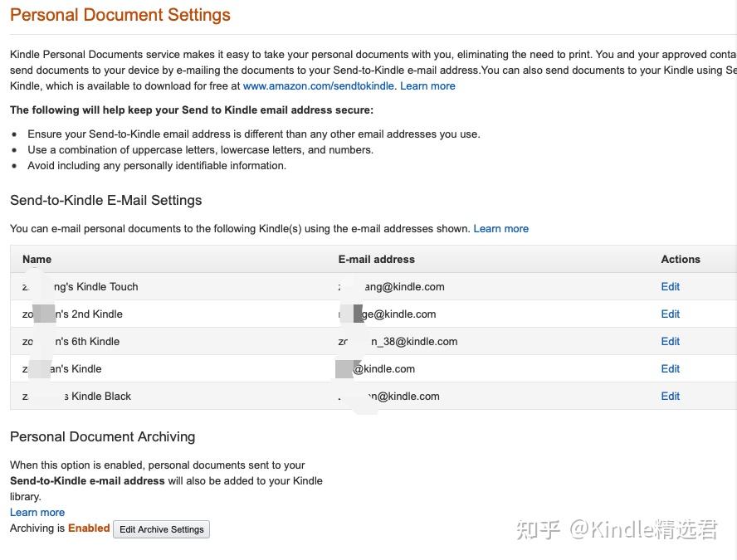Open Learn more link after sendtokindle URL
Viewport: 737px width, 560px height.
coord(427,86)
